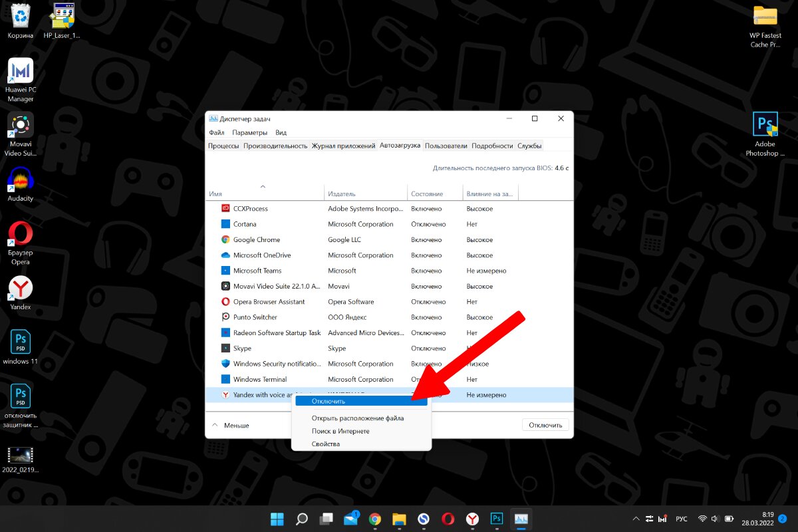Select the Microsoft OneDrive cloud icon row
Viewport: 798px width, 532px height.
coord(225,255)
